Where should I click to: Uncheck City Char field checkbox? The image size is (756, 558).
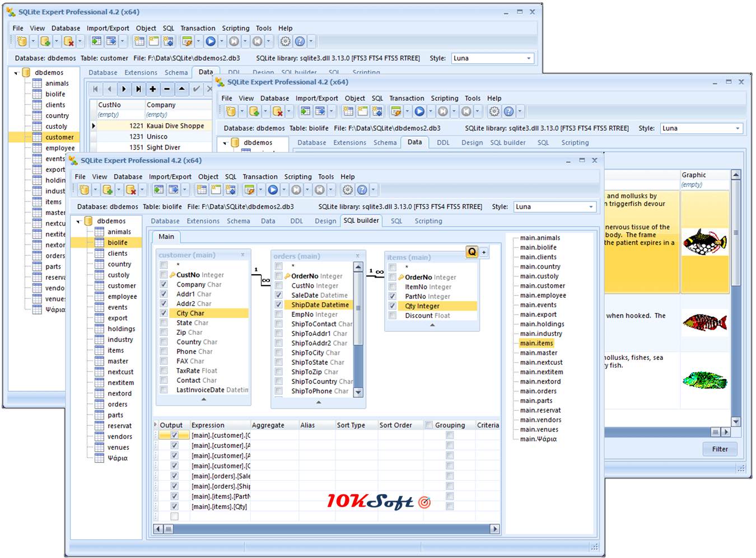[x=164, y=313]
